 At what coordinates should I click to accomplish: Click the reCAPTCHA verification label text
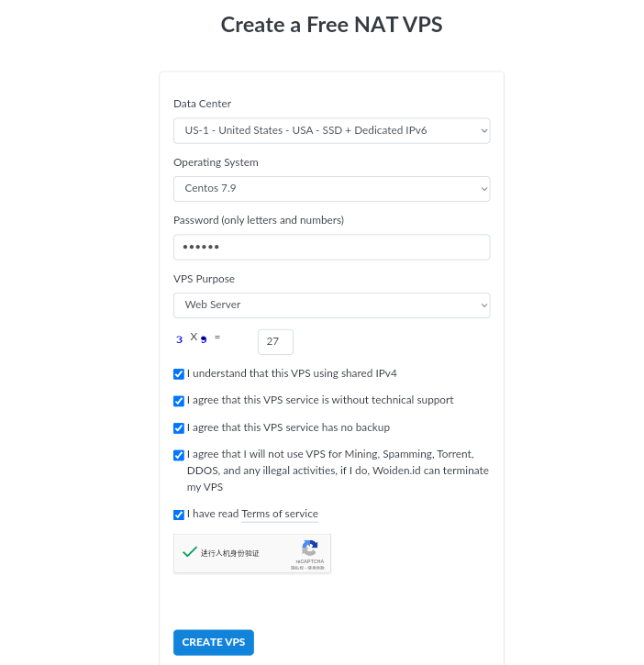pyautogui.click(x=230, y=553)
